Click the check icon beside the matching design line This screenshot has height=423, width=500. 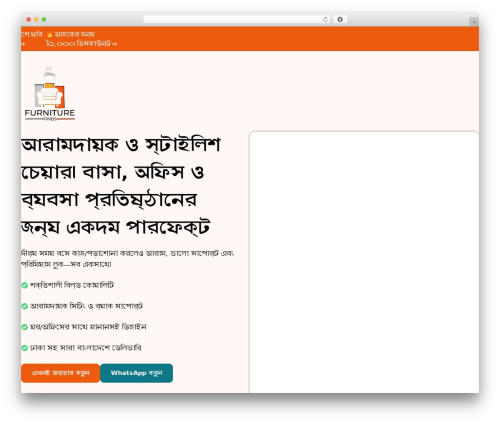[x=24, y=327]
